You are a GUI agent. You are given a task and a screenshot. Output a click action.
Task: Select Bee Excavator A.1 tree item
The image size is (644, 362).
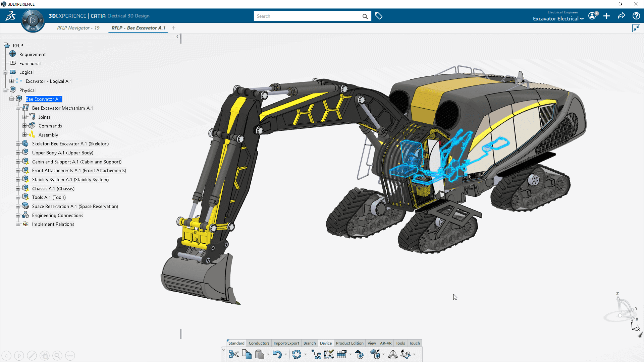click(44, 99)
